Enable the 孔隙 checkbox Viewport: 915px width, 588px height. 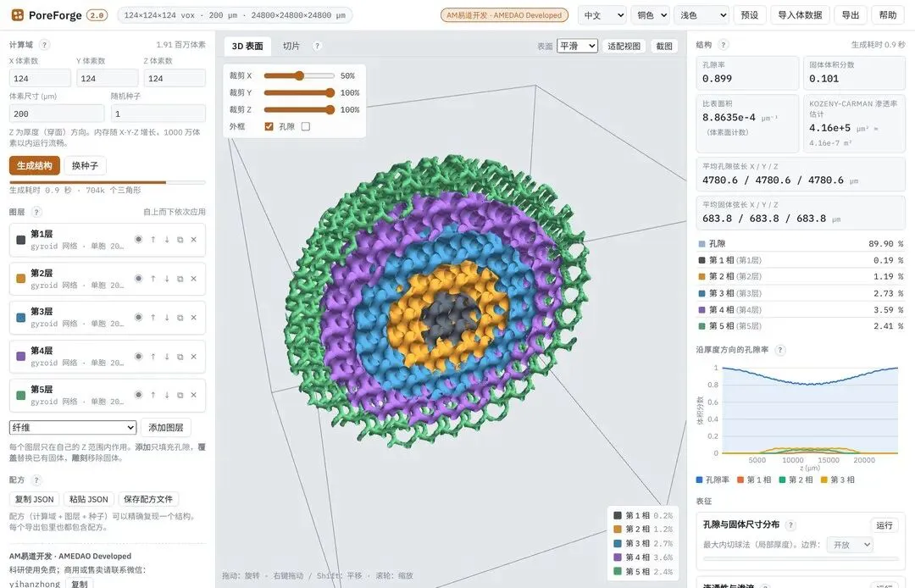306,126
